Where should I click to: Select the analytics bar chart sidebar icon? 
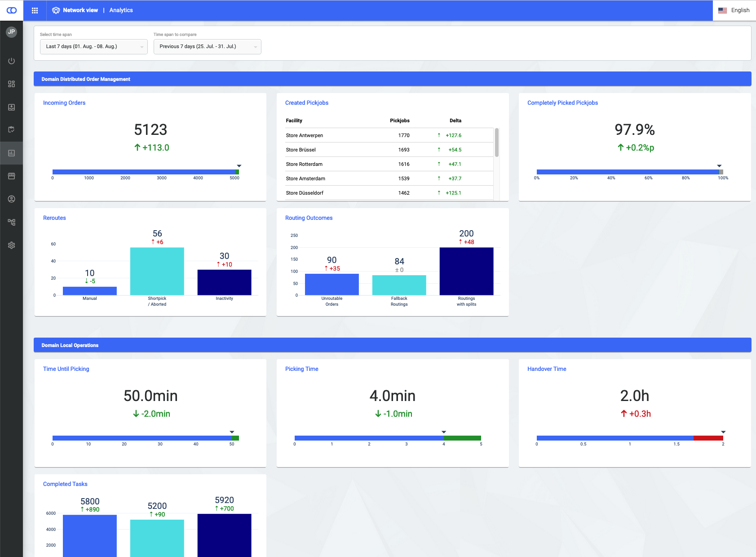[12, 153]
